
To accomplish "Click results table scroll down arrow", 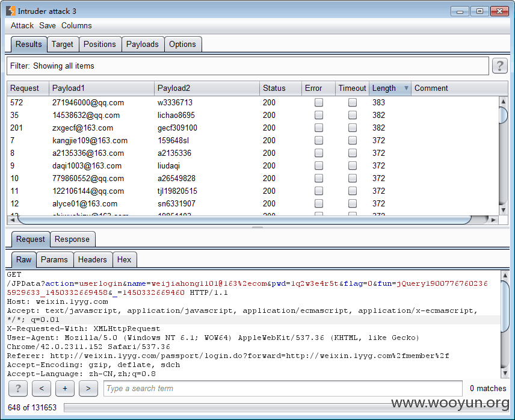I will pos(503,210).
